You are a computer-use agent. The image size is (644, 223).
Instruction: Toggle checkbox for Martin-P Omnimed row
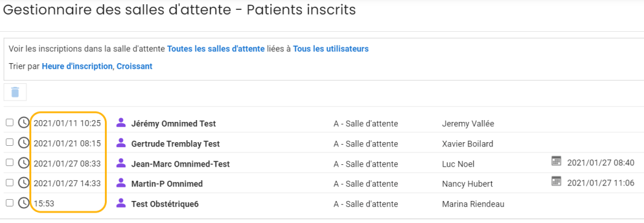pyautogui.click(x=9, y=183)
